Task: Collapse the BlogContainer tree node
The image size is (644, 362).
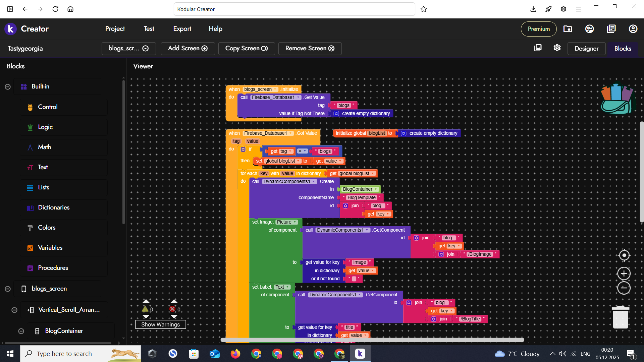Action: 21,331
